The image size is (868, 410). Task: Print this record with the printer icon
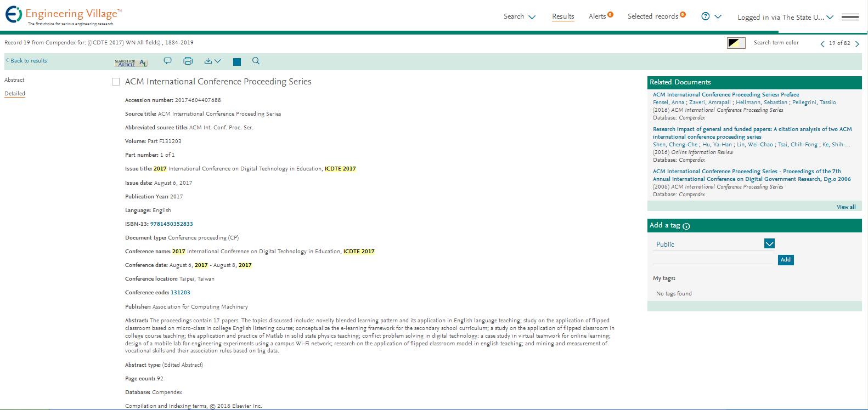(x=188, y=61)
